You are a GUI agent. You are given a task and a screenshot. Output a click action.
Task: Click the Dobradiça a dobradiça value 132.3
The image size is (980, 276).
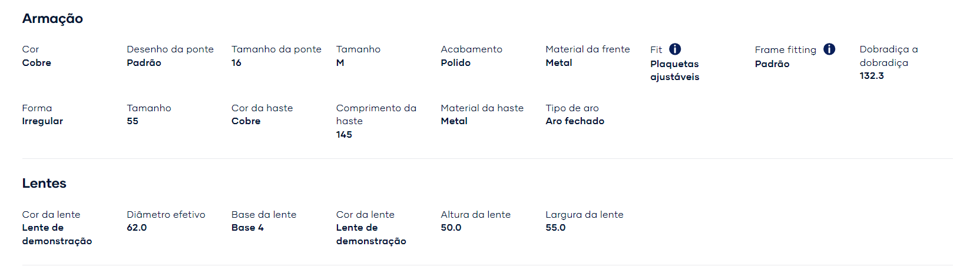872,76
